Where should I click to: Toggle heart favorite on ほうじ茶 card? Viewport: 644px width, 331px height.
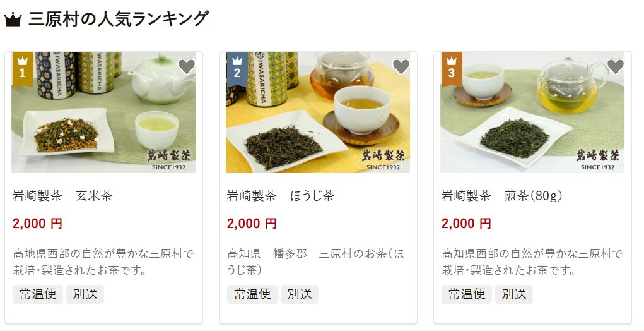tap(401, 66)
